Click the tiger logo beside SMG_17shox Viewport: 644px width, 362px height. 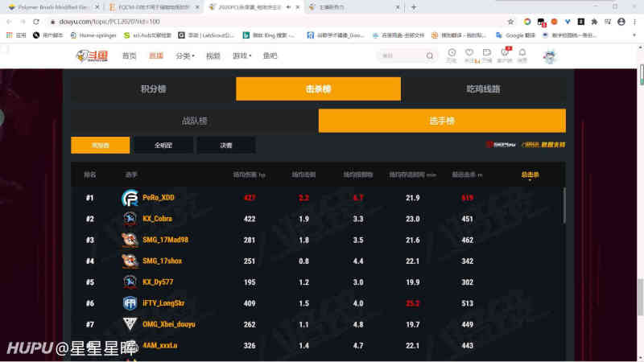click(x=130, y=261)
